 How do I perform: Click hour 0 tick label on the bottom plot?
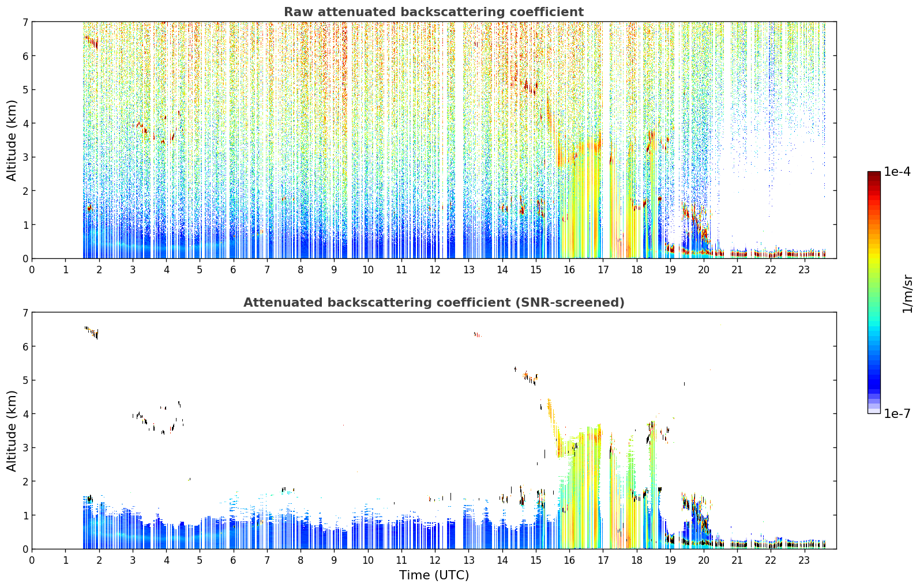32,560
